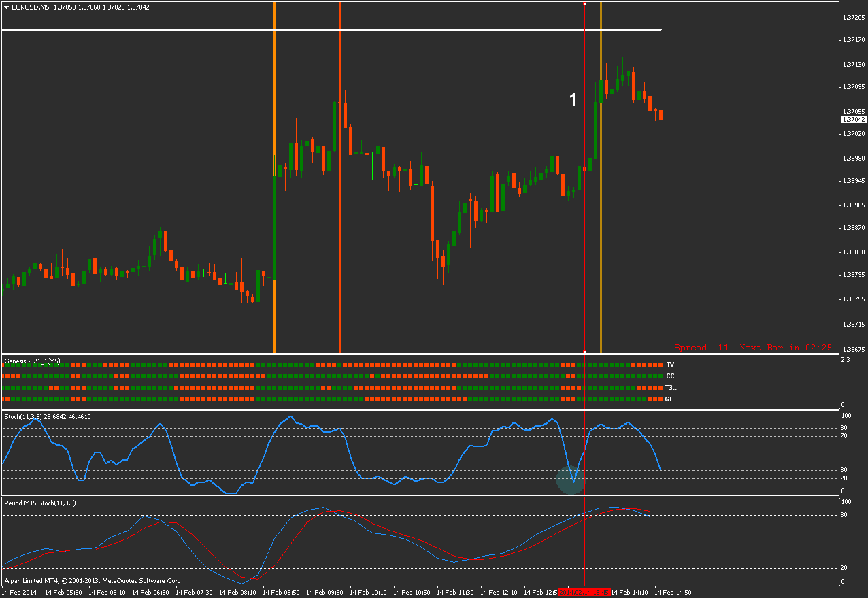Click the 1.36795 price axis label
Viewport: 868px width, 598px height.
pos(853,275)
